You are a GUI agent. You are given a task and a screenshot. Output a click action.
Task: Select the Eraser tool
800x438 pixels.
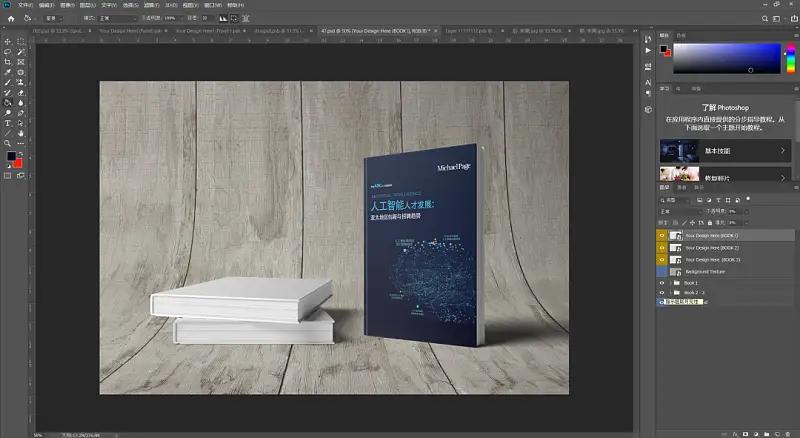click(21, 92)
